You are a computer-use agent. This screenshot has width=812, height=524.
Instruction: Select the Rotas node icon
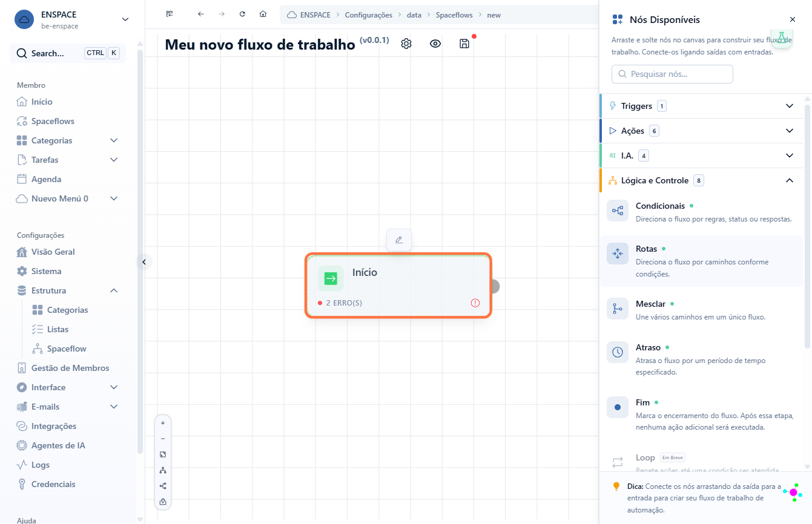click(x=618, y=254)
